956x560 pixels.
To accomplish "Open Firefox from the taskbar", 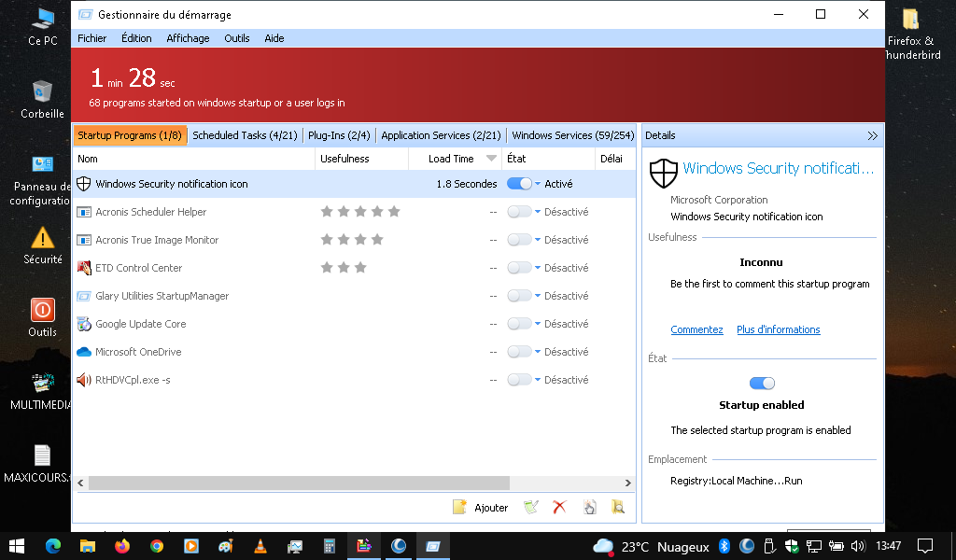I will coord(122,546).
